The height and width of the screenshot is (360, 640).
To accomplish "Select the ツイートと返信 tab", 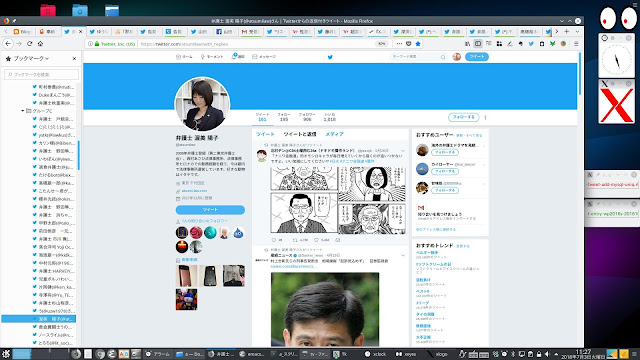I will click(x=300, y=134).
